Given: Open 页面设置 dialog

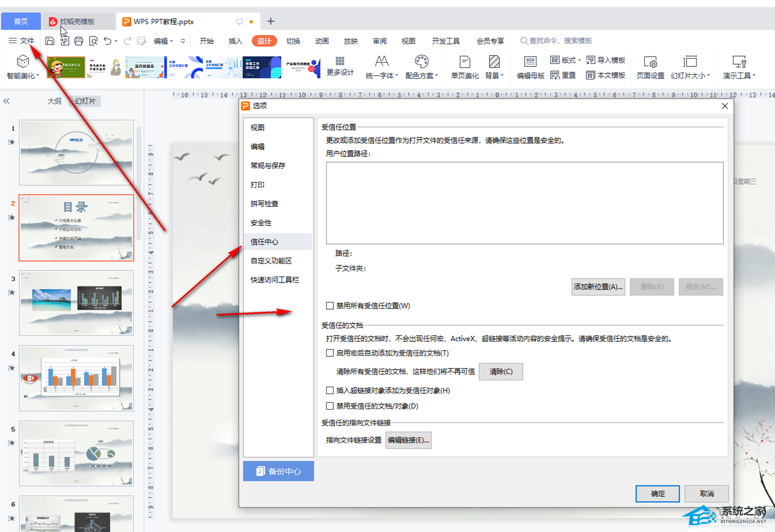Looking at the screenshot, I should 651,67.
